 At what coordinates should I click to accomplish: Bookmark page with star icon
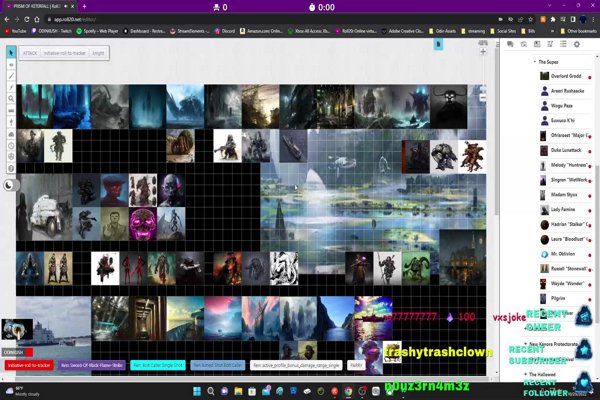click(530, 19)
